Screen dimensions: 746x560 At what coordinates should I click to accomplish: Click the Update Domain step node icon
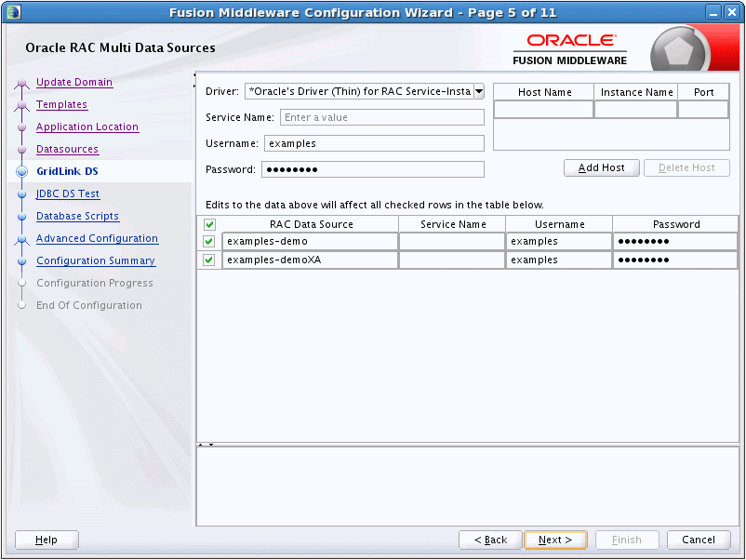[x=21, y=84]
